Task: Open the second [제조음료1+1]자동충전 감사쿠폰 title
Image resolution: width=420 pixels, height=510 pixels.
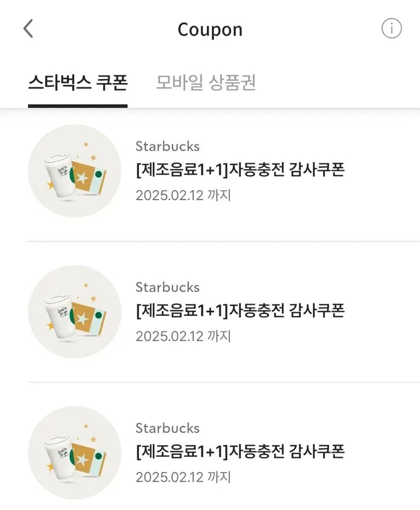Action: click(x=240, y=311)
